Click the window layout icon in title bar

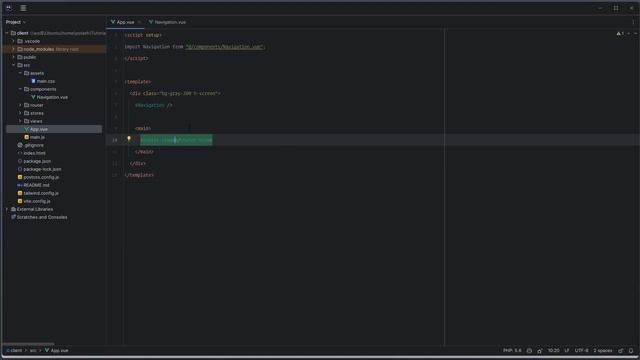coord(616,8)
